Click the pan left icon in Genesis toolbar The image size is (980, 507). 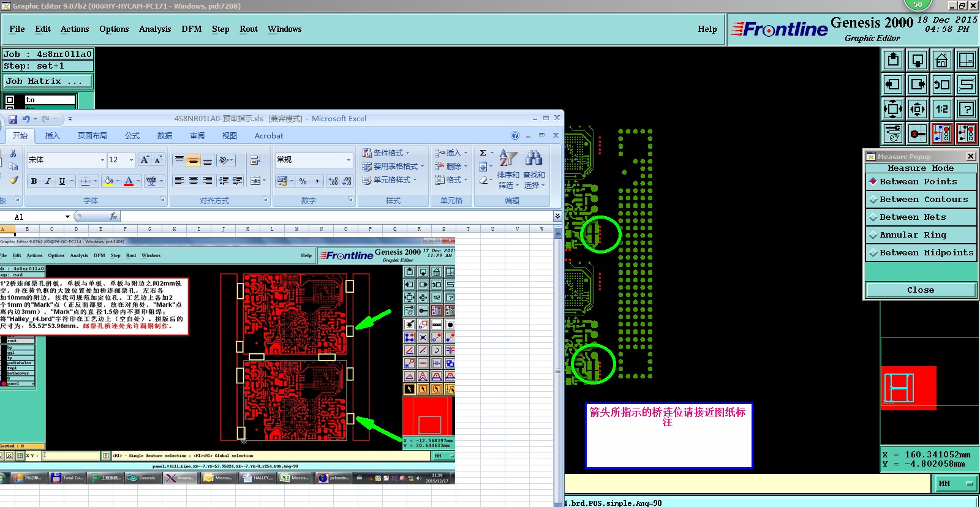pos(893,85)
